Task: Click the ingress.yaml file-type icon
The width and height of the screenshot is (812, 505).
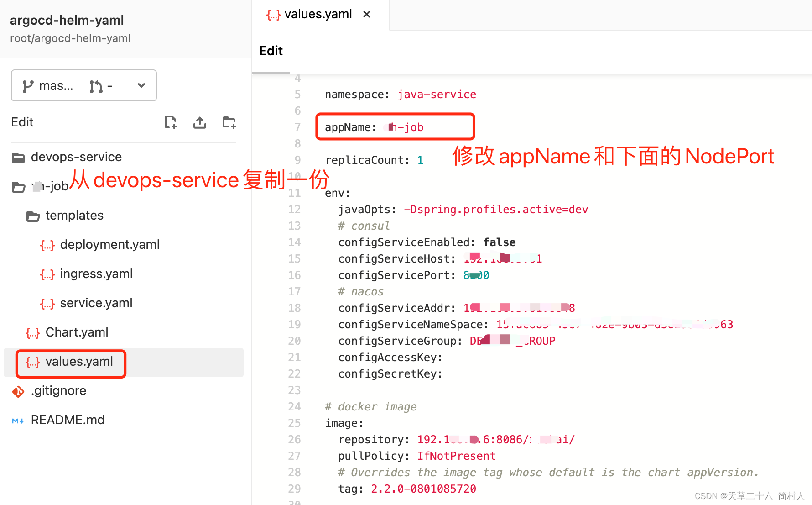Action: tap(47, 274)
